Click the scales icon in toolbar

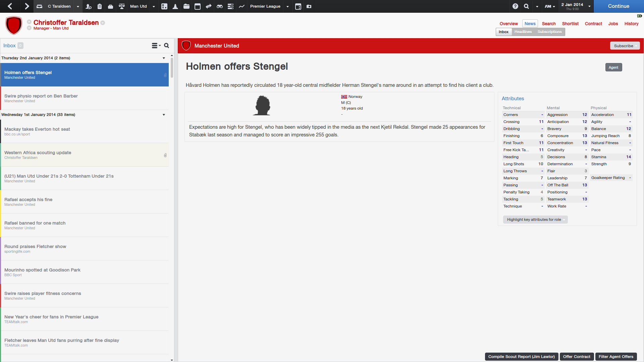[x=122, y=6]
